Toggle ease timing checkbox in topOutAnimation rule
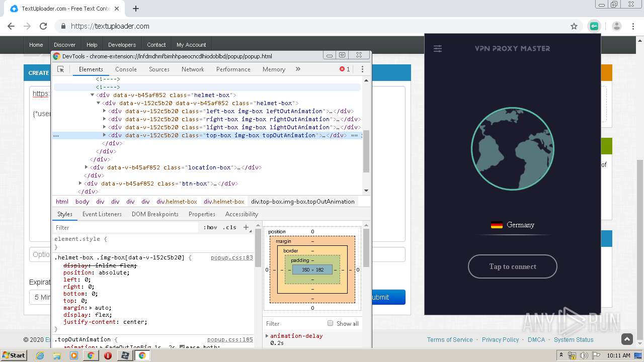Screen dimensions: 644x362 point(182,347)
